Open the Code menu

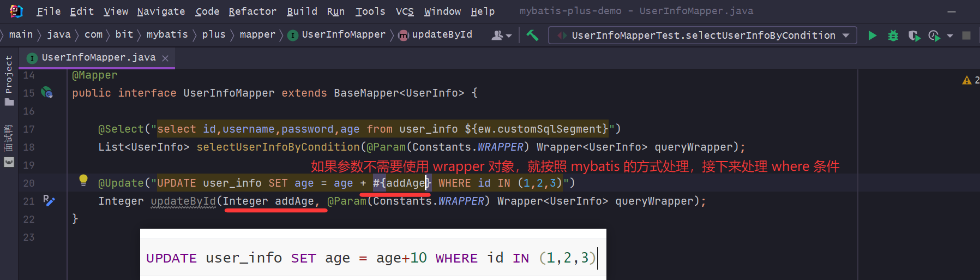coord(207,11)
